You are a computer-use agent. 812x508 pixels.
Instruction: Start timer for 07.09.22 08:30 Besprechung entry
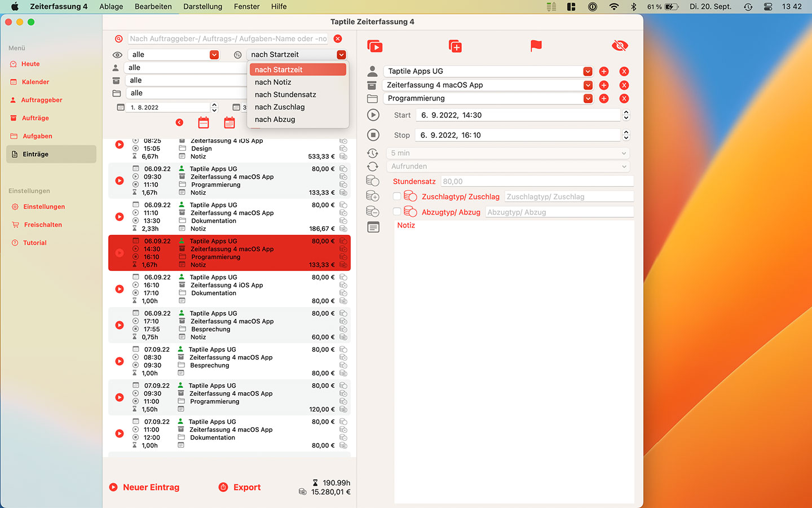[120, 361]
